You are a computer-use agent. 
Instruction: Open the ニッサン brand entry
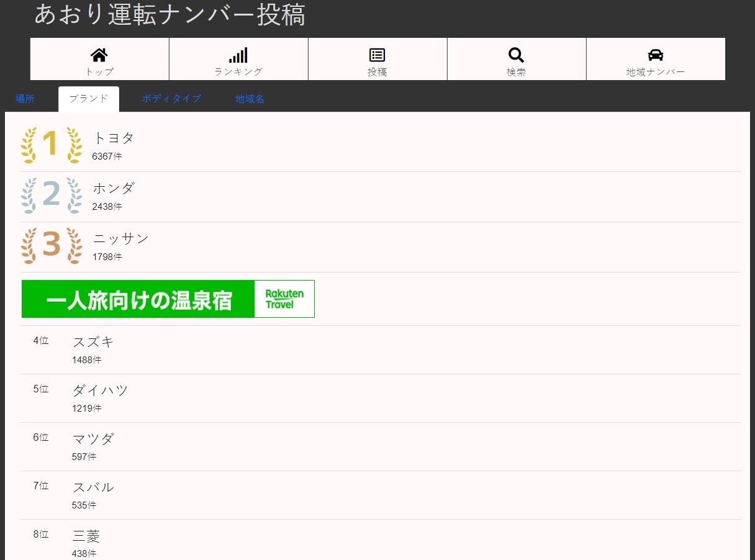tap(121, 238)
